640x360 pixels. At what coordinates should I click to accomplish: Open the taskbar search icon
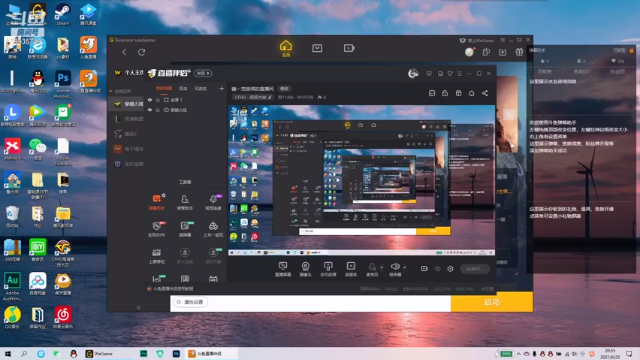24,354
